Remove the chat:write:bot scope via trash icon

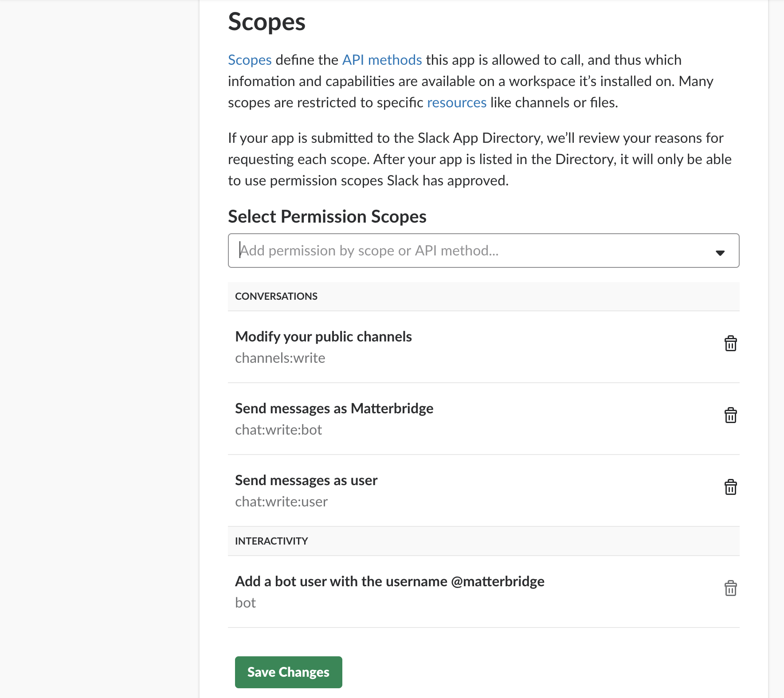pos(730,416)
